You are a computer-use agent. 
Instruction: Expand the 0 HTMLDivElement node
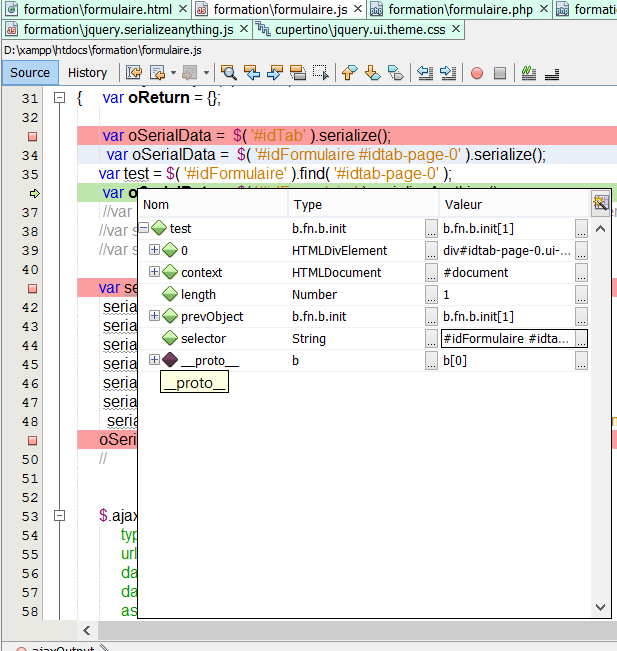pyautogui.click(x=154, y=250)
